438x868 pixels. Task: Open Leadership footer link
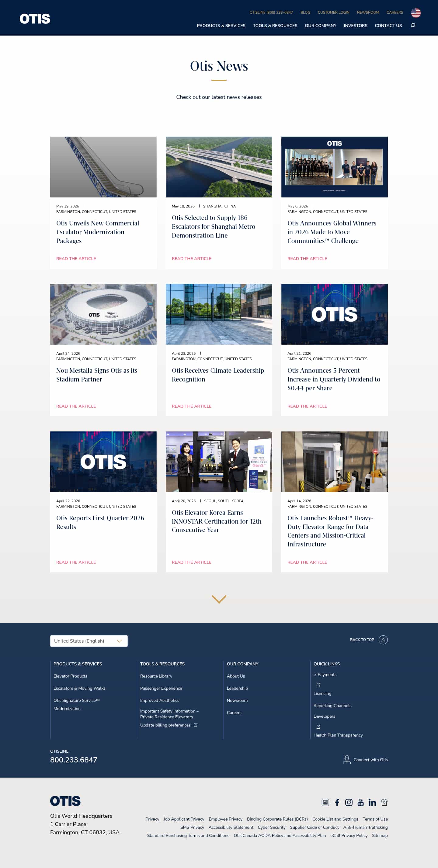(x=237, y=688)
